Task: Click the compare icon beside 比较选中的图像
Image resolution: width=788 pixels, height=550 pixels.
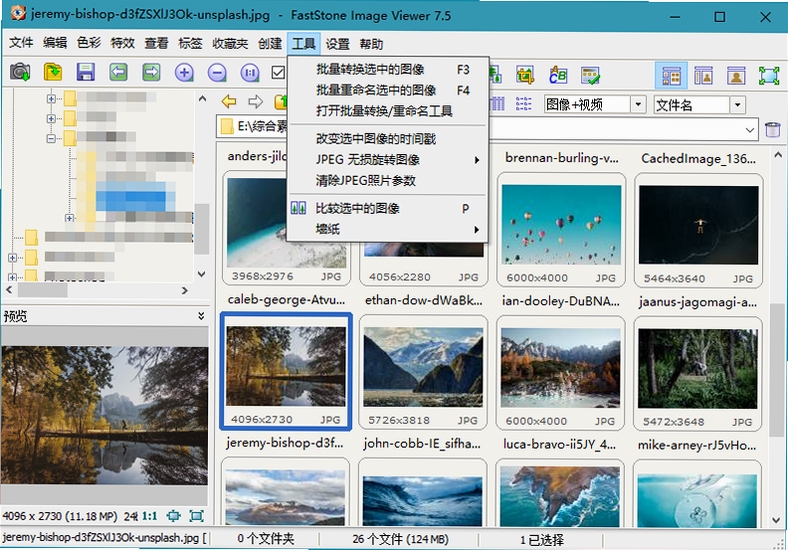Action: point(299,208)
